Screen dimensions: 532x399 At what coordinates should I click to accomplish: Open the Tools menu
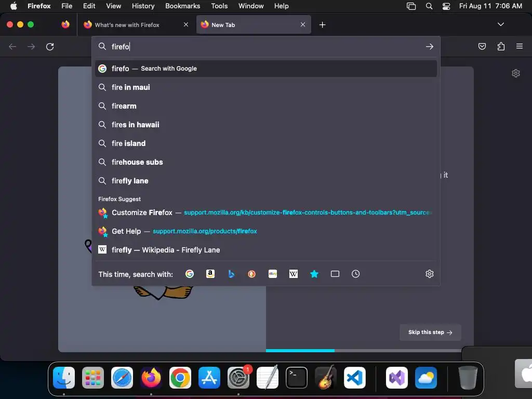pos(219,6)
